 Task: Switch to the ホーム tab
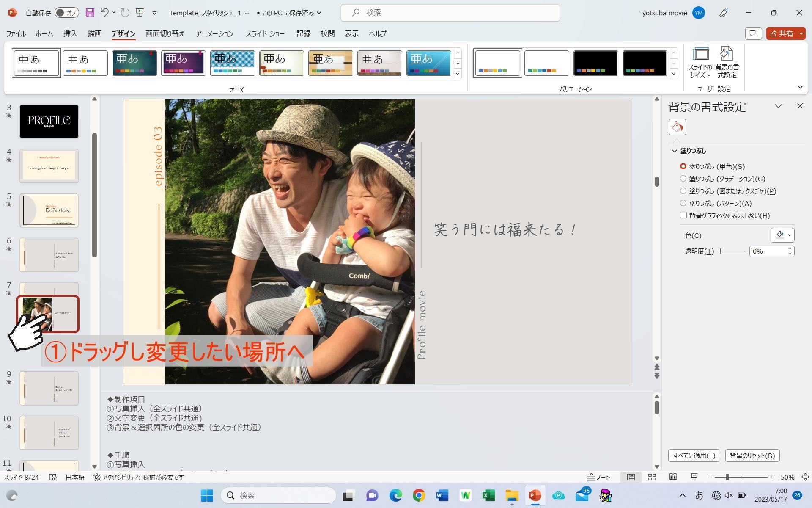pos(44,33)
